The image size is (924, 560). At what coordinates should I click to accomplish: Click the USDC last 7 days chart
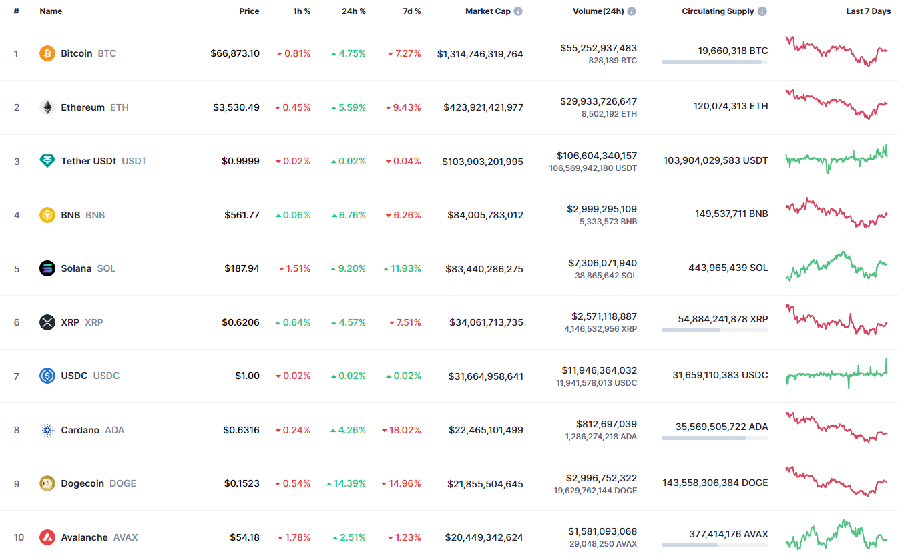tap(837, 374)
